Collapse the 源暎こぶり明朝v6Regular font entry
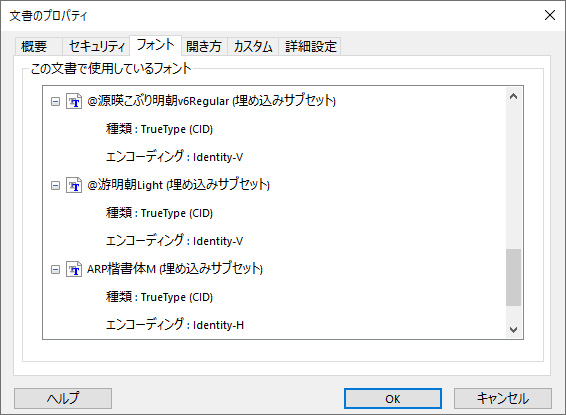Image resolution: width=566 pixels, height=415 pixels. click(x=55, y=102)
